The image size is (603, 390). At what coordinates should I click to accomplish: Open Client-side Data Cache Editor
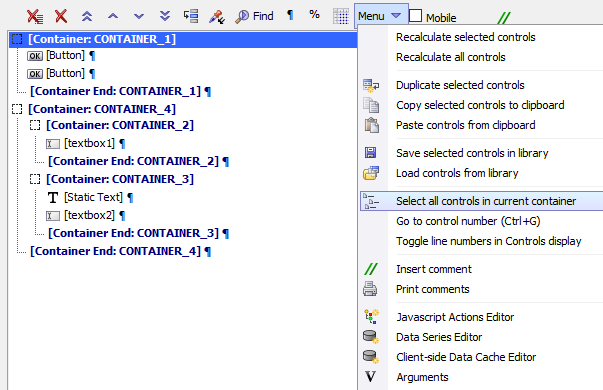[466, 357]
